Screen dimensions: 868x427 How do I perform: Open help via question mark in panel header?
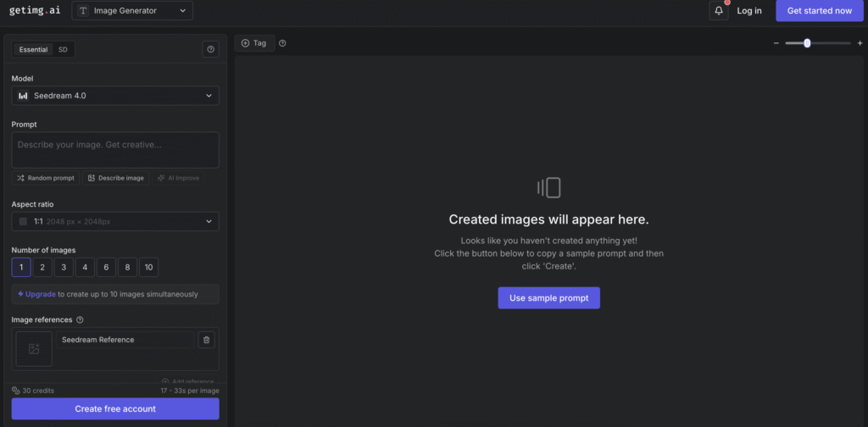coord(210,50)
